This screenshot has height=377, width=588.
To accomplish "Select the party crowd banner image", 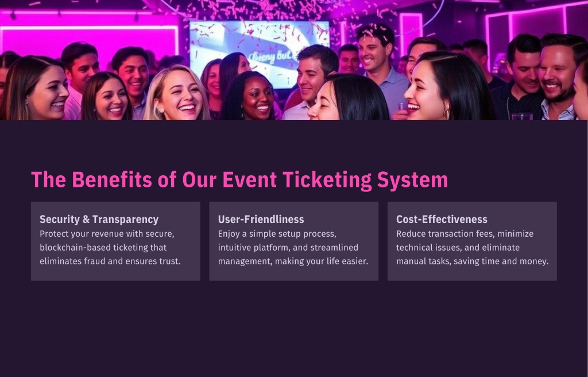I will click(x=294, y=60).
